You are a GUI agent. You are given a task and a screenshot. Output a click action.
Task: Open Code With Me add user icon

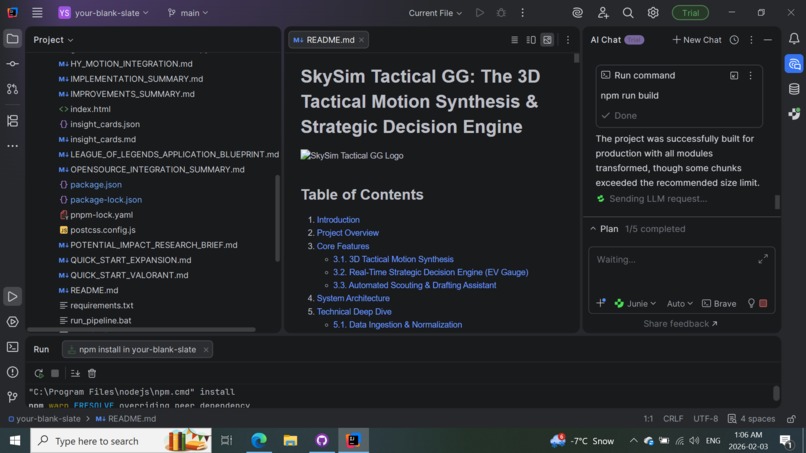(x=602, y=13)
